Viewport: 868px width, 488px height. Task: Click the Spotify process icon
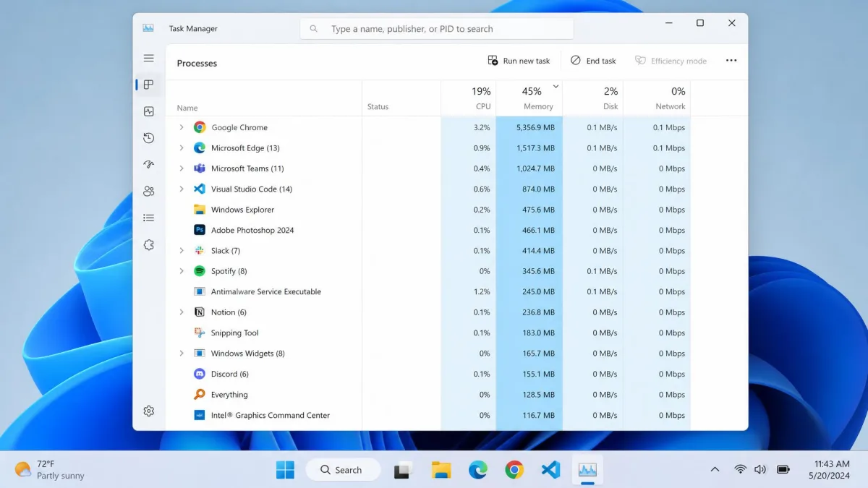point(200,271)
